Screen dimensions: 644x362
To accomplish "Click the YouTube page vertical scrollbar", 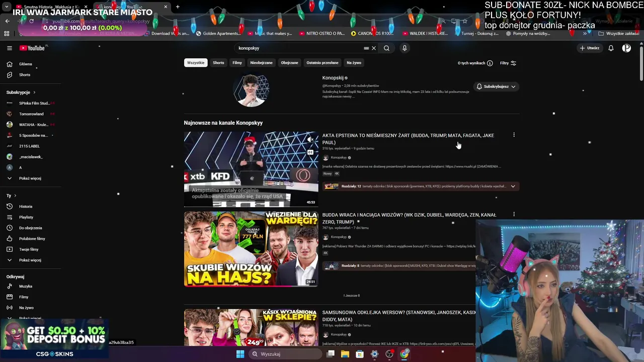I will pos(641,63).
